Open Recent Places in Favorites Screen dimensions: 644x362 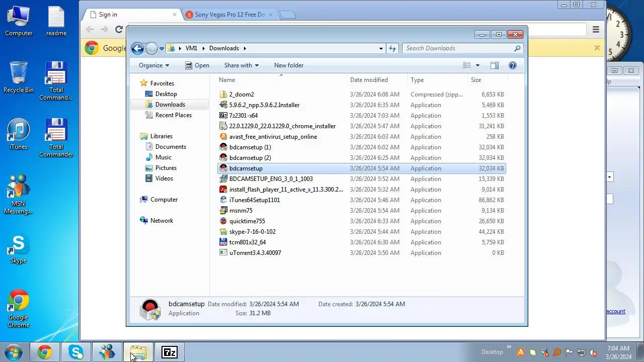tap(174, 115)
